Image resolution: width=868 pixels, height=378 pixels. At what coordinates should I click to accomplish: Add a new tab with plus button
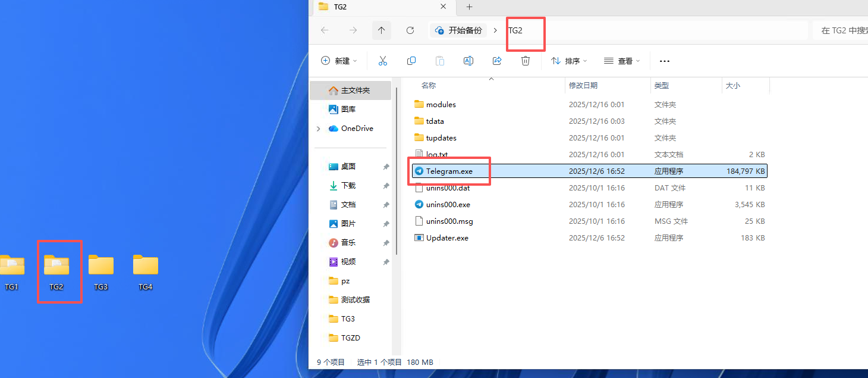coord(469,7)
